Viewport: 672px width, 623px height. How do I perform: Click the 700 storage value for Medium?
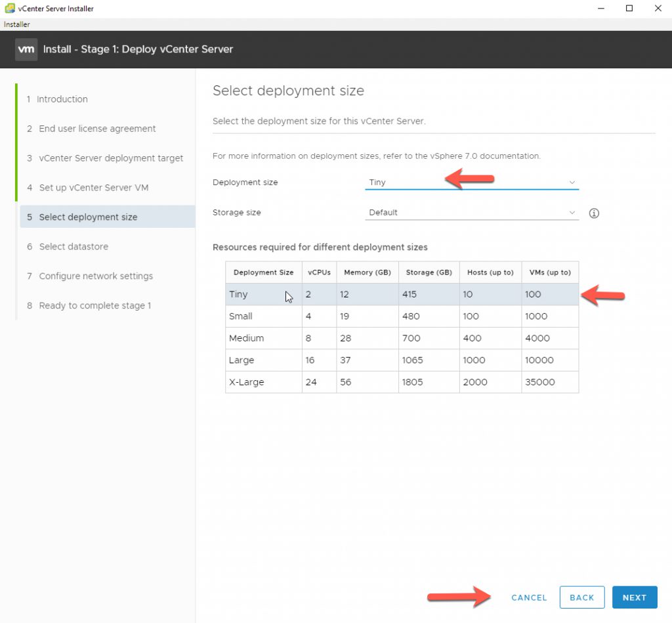point(411,338)
